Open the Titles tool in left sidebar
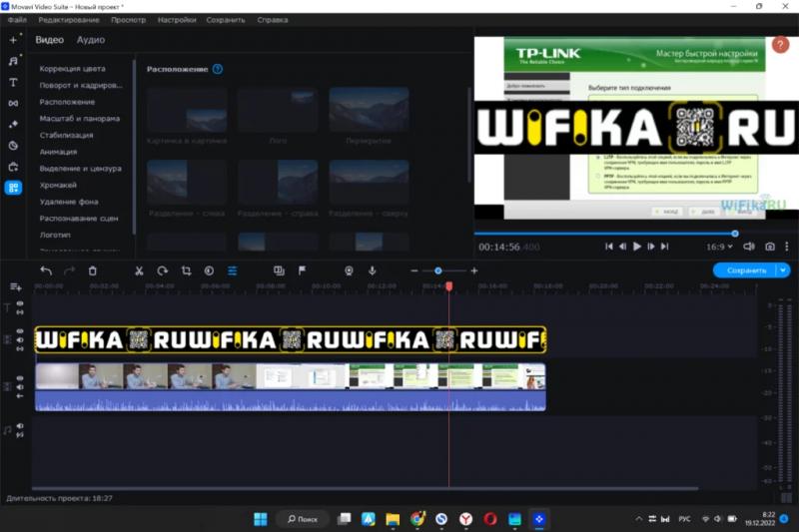 pos(13,82)
